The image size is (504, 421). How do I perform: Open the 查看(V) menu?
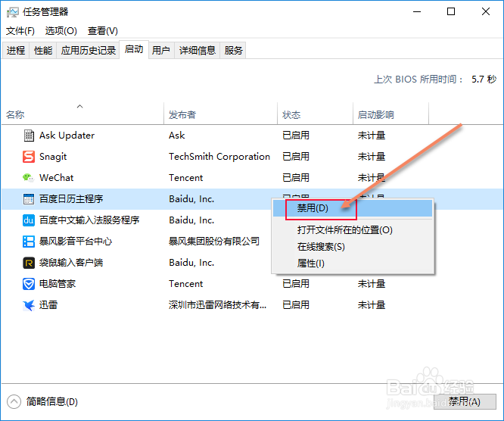click(103, 31)
